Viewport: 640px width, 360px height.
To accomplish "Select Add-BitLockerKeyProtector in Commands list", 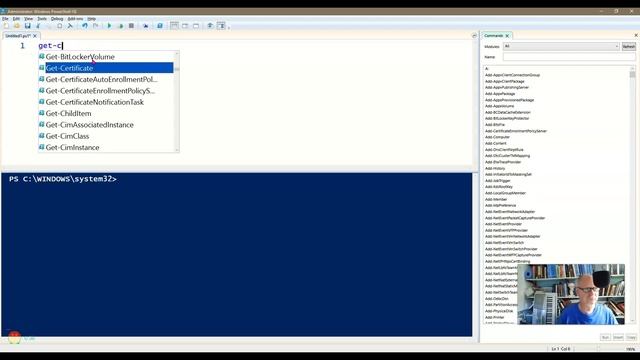I will click(507, 118).
